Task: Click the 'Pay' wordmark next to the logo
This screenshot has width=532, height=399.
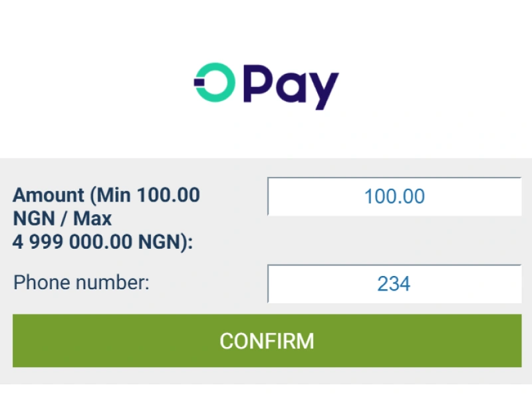Action: click(x=289, y=83)
